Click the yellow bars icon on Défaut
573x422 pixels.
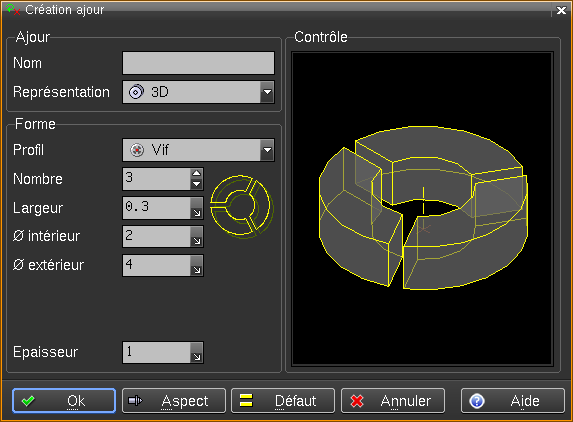pyautogui.click(x=246, y=400)
